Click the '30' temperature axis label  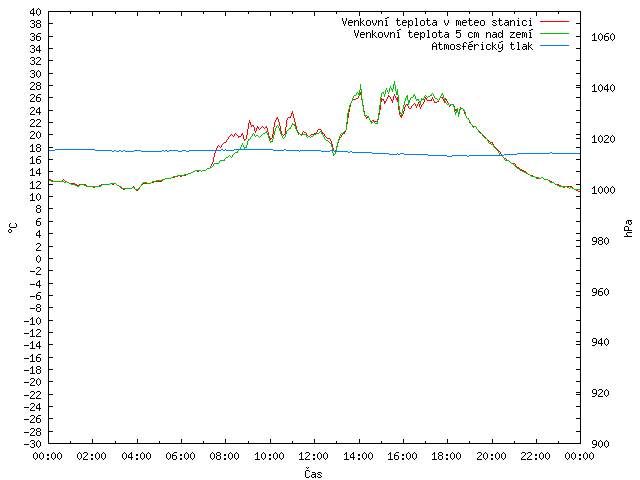pos(36,74)
